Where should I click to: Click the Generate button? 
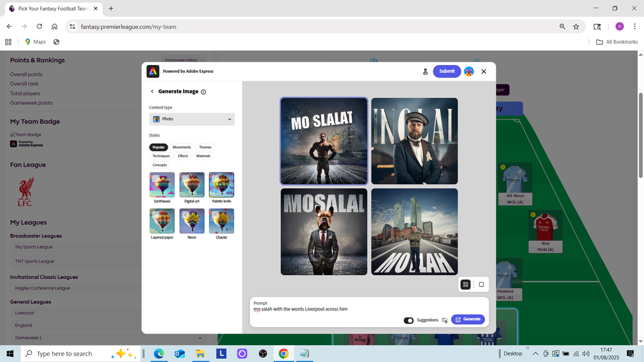(468, 319)
